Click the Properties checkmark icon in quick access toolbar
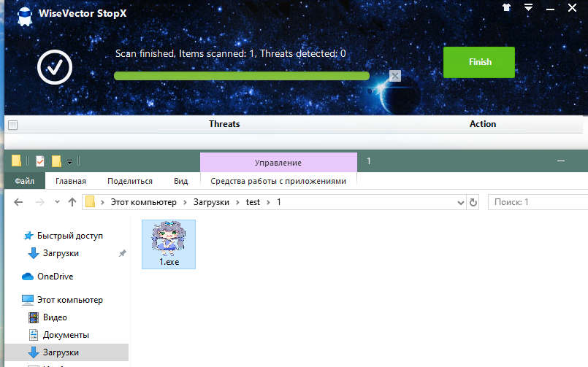Viewport: 588px width, 367px height. [40, 161]
